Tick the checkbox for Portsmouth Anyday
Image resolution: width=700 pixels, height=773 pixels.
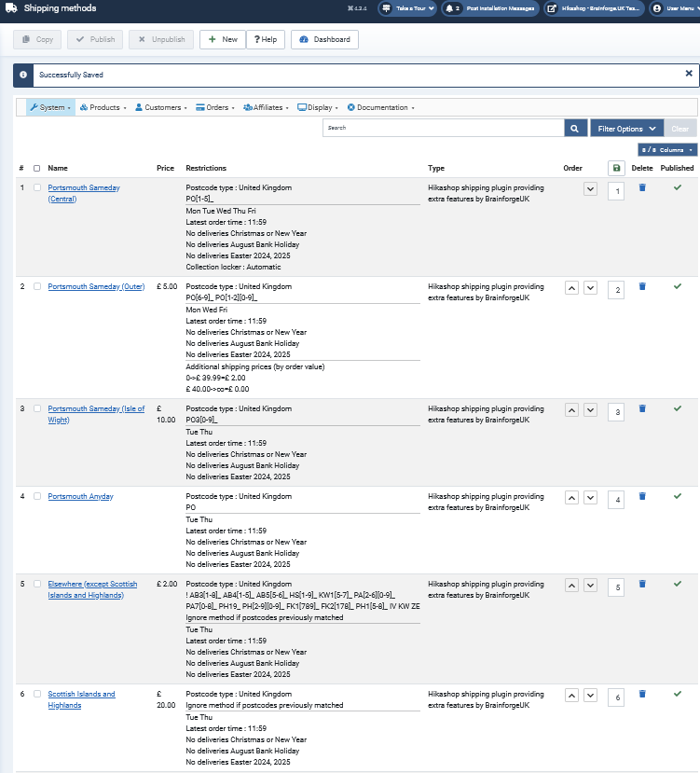pos(37,496)
